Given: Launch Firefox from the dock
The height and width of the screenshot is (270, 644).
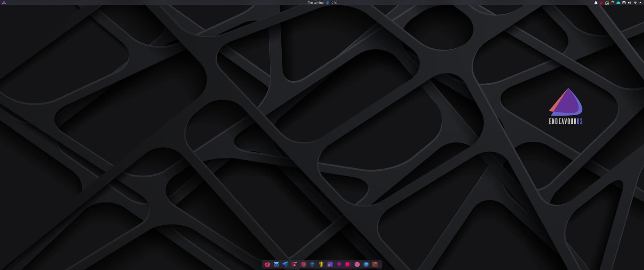Looking at the screenshot, I should pos(267,264).
